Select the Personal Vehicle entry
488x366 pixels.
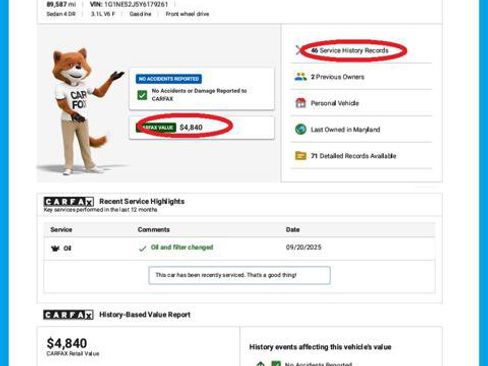click(x=335, y=103)
